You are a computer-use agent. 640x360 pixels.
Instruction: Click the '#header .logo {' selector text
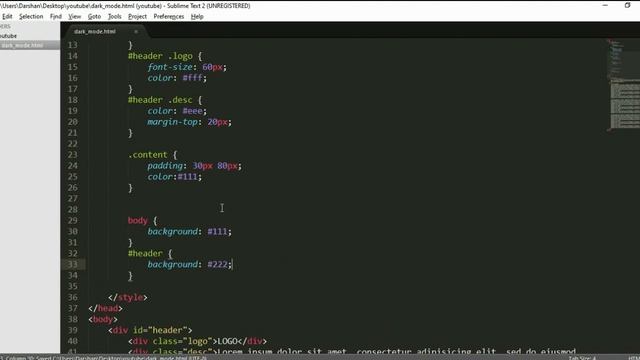(165, 56)
